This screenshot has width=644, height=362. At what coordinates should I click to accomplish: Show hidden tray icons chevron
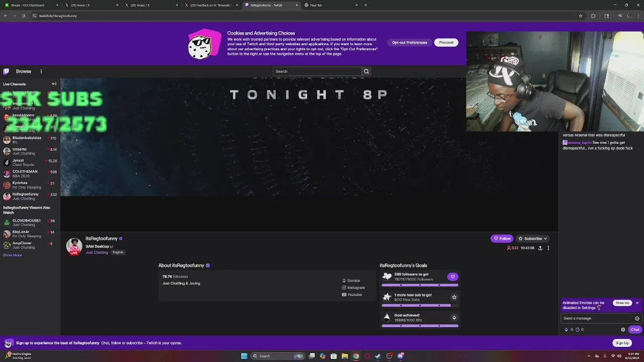click(x=589, y=356)
